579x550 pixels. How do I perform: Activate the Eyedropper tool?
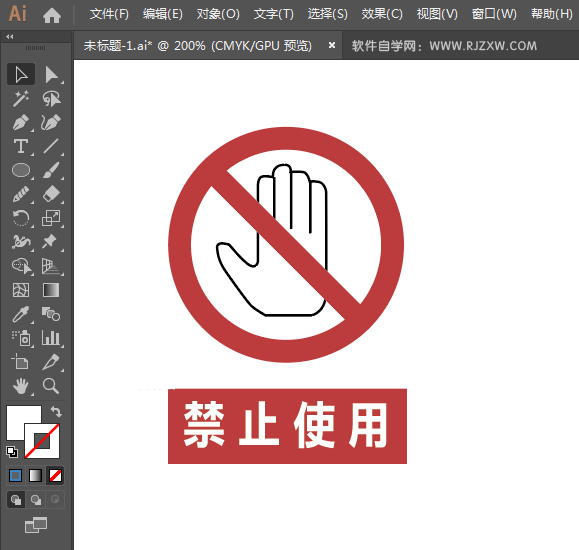point(21,314)
